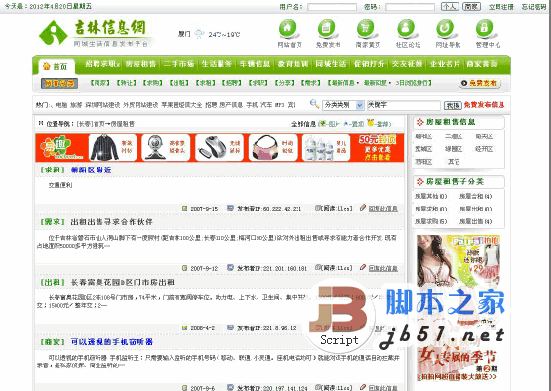Open the 促销打折 tab

[369, 64]
